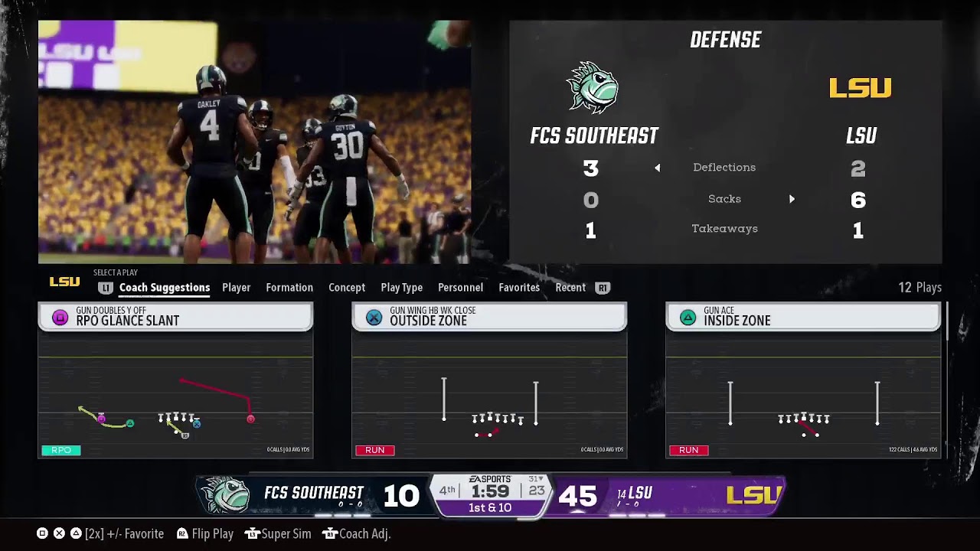Click the "1st & 10" down and distance
Image resolution: width=980 pixels, height=551 pixels.
pos(490,508)
